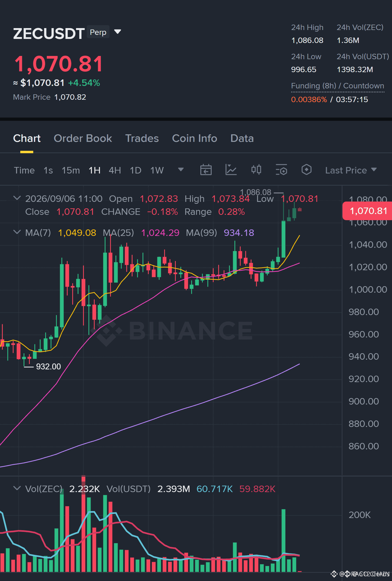Switch to the Order Book tab
Viewport: 392px width, 581px height.
tap(83, 138)
